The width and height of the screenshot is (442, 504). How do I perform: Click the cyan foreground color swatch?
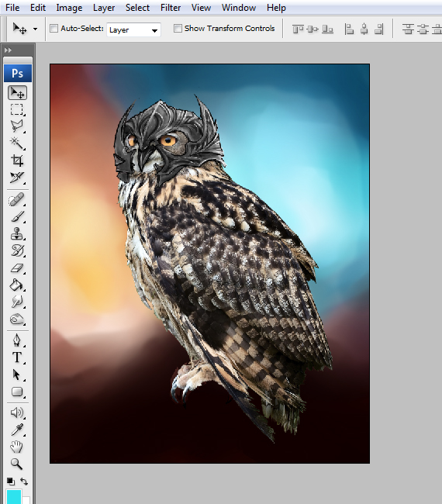click(x=14, y=497)
